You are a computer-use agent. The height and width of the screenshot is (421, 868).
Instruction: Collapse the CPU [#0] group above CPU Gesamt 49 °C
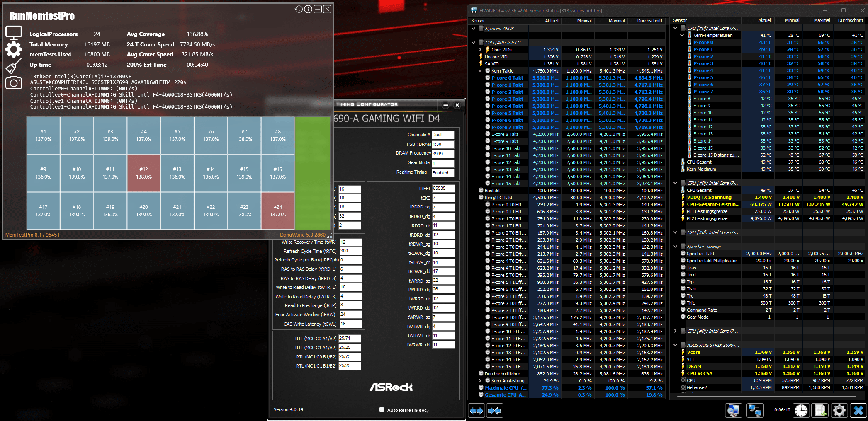click(676, 183)
